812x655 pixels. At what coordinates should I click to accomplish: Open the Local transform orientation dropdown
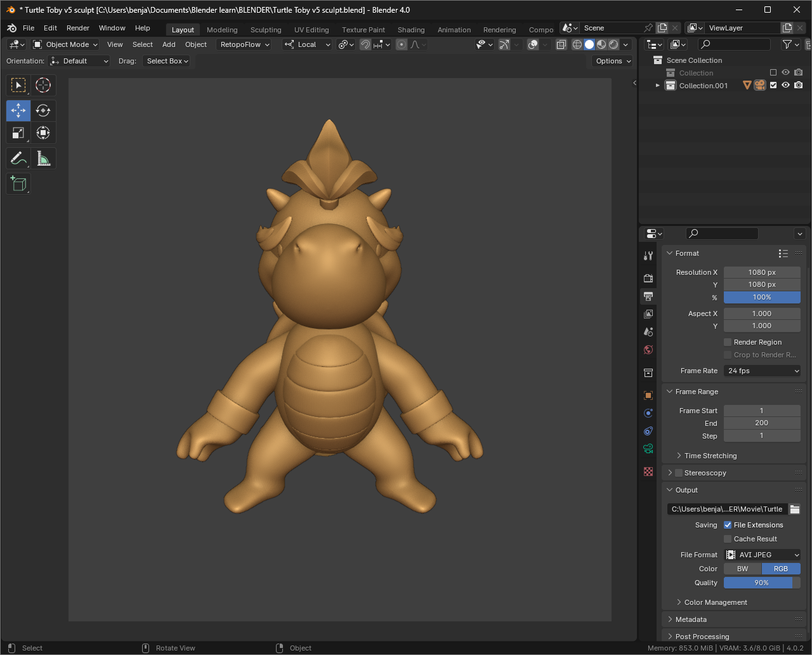[307, 44]
